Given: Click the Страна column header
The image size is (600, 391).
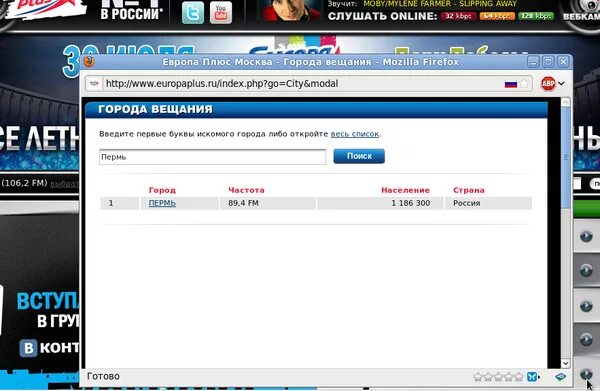Looking at the screenshot, I should (469, 190).
